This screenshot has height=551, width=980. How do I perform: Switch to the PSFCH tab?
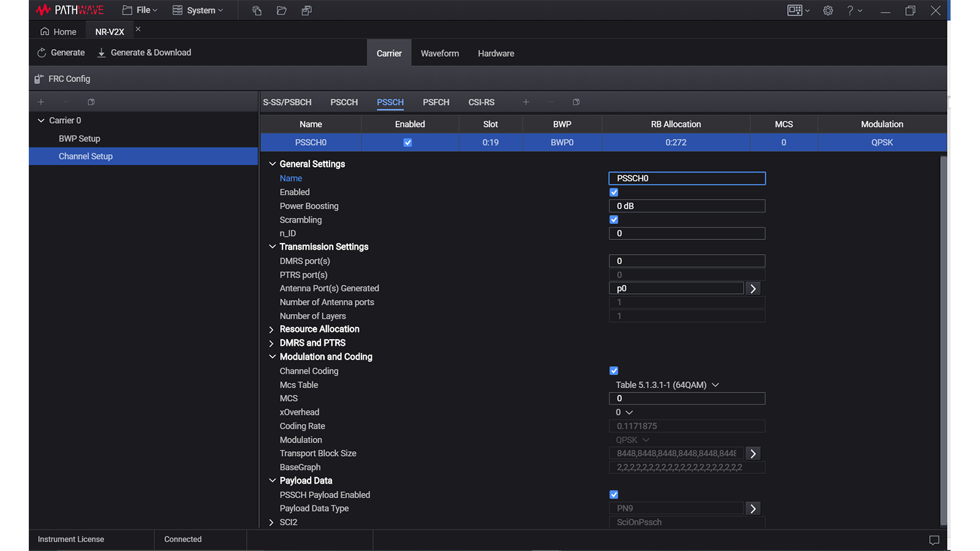[435, 102]
